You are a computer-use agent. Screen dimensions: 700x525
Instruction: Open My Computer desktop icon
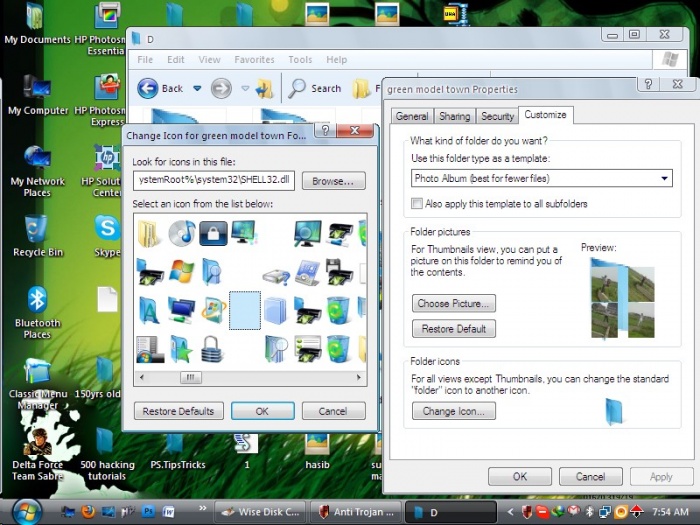click(38, 96)
